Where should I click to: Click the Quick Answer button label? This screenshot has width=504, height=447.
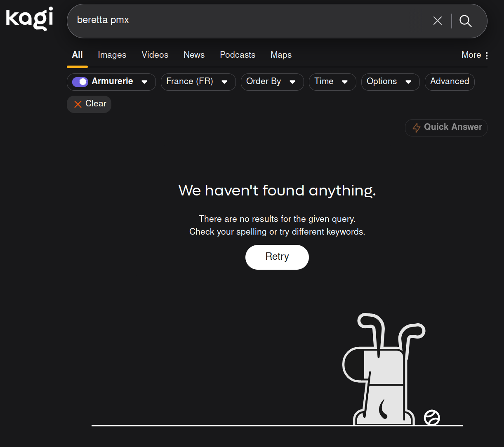coord(453,127)
